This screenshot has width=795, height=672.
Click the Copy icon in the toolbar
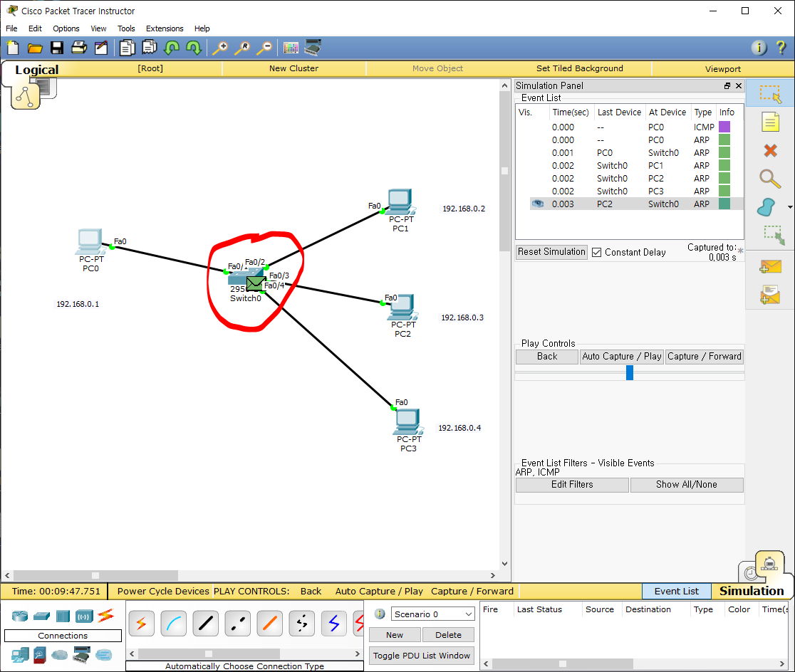click(128, 48)
